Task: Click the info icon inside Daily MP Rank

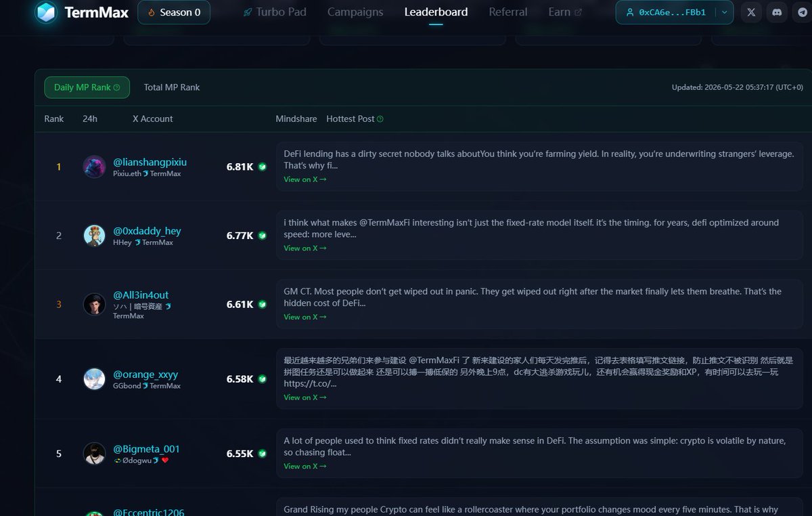Action: pos(116,87)
